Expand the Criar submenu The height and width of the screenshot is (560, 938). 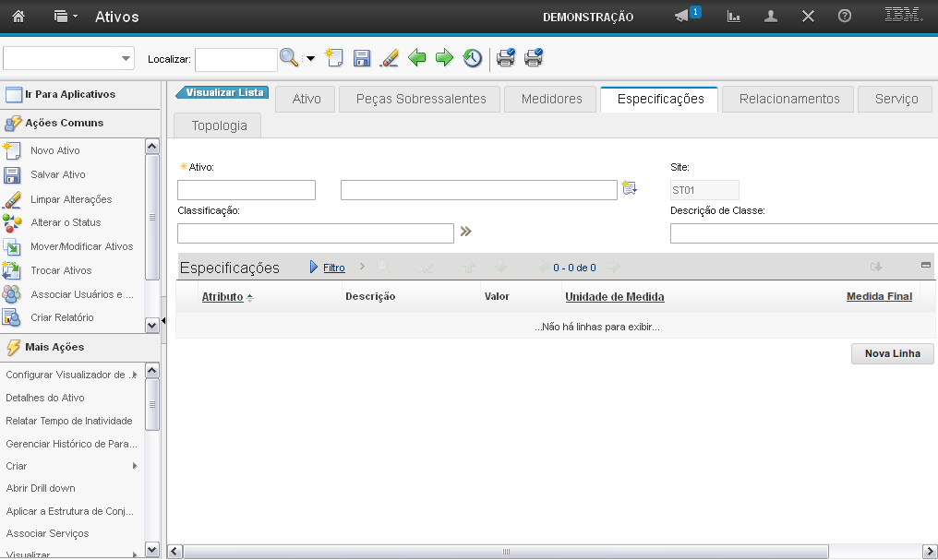click(x=135, y=466)
